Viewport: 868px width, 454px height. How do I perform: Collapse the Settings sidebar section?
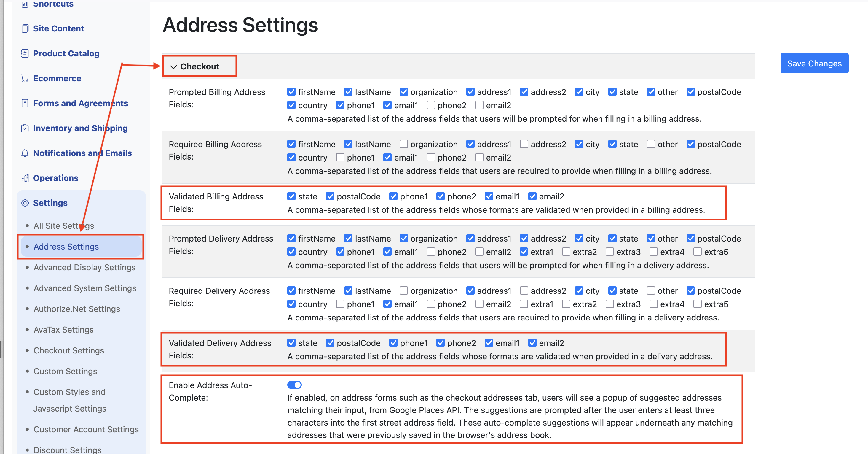50,203
